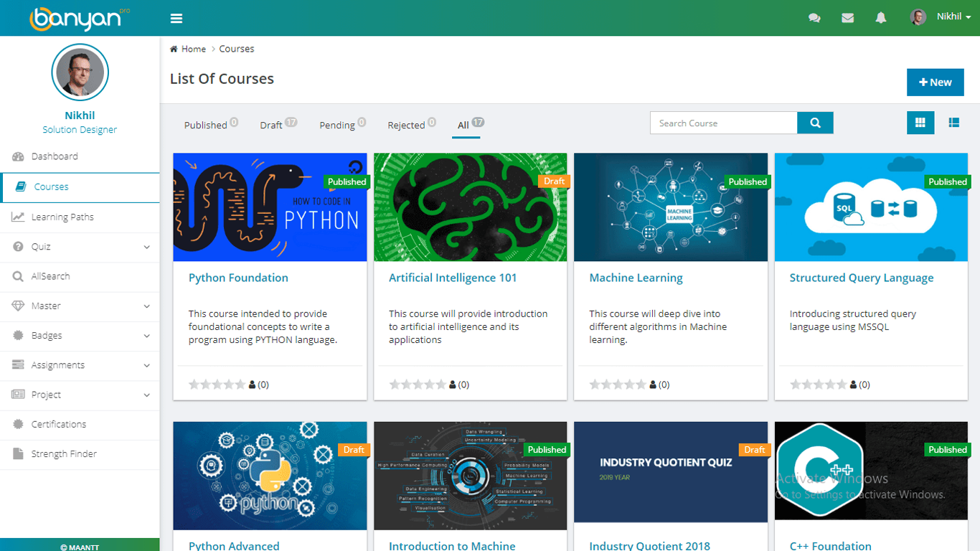Viewport: 980px width, 551px height.
Task: Expand the Badges menu chevron
Action: (147, 336)
